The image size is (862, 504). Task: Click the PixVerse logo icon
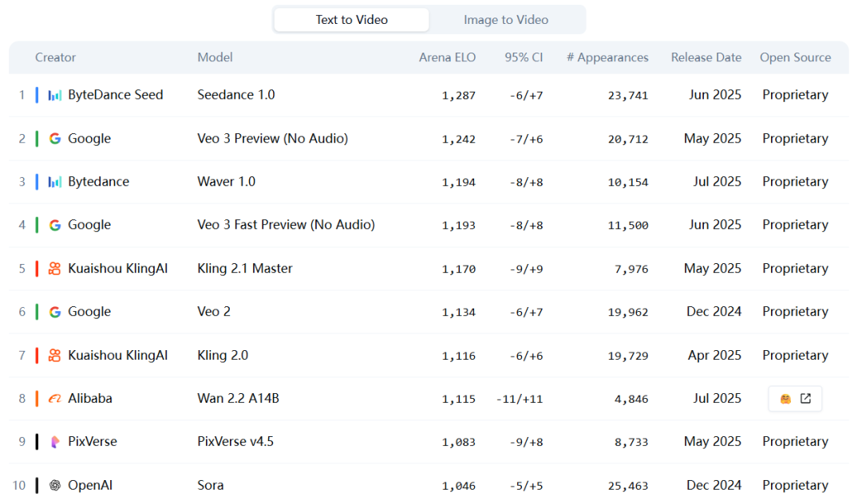(x=54, y=442)
